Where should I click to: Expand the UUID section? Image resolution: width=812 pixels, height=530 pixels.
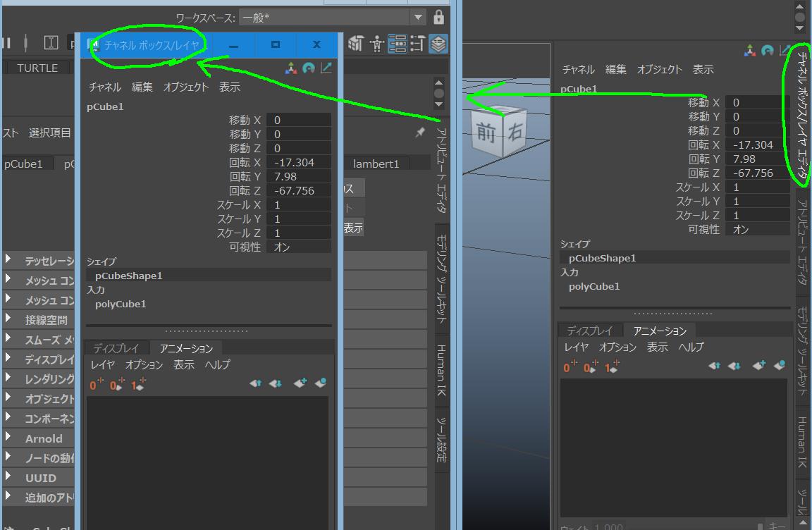[x=8, y=476]
